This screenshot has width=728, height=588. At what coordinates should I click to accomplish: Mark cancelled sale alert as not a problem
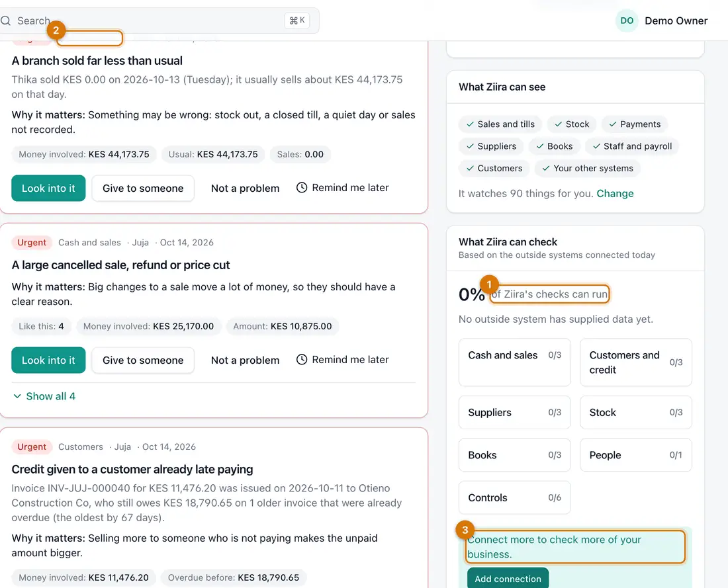click(x=245, y=360)
